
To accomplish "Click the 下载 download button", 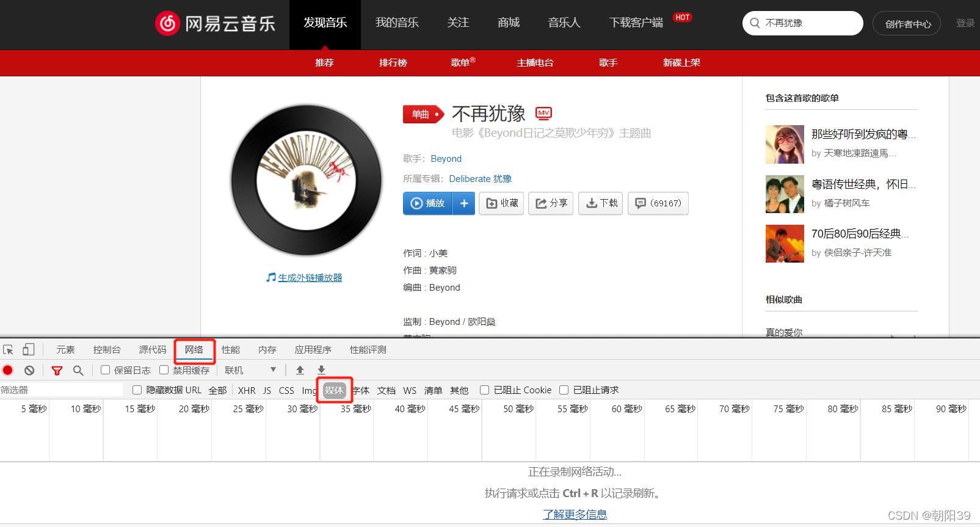I will pyautogui.click(x=601, y=203).
